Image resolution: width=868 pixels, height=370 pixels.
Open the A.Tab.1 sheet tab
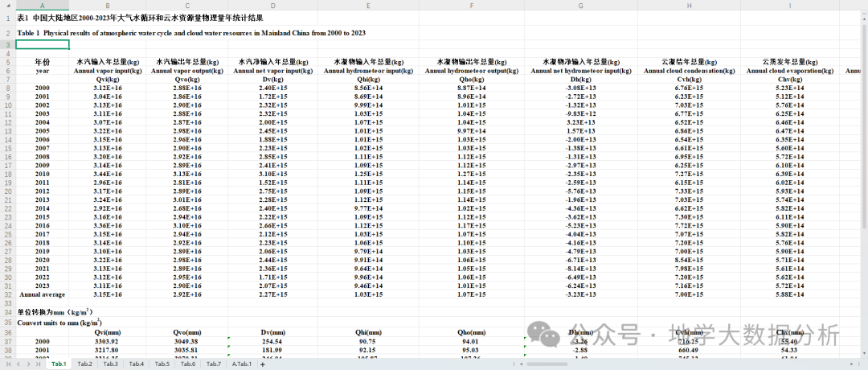pyautogui.click(x=242, y=364)
